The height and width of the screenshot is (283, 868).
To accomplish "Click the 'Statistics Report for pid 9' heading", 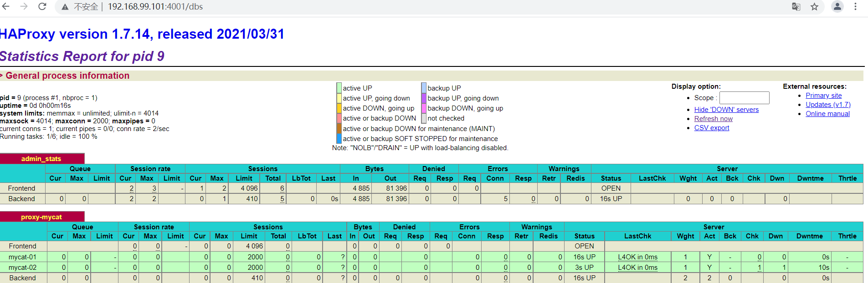I will pyautogui.click(x=82, y=56).
